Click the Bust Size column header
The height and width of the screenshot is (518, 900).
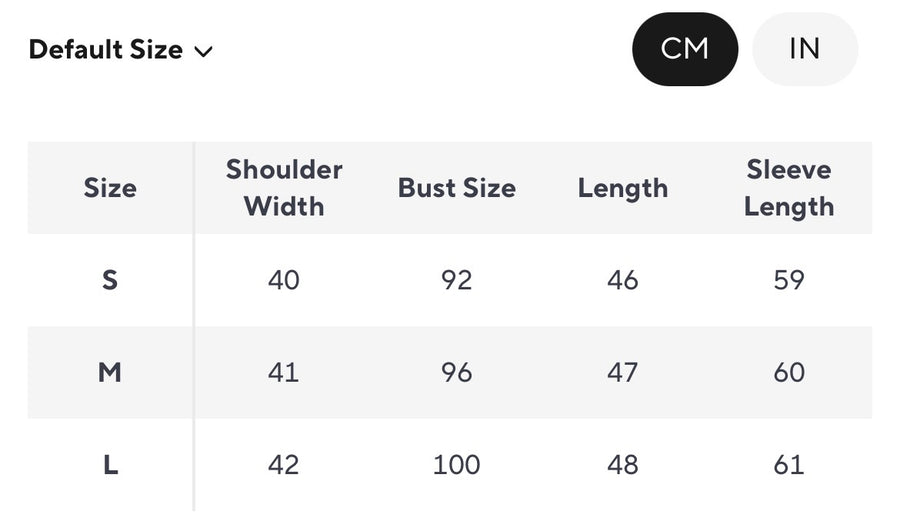(457, 188)
